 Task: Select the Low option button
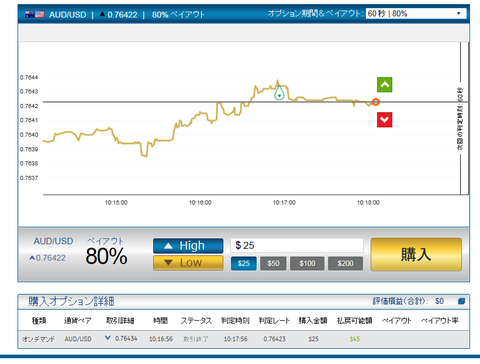coord(188,263)
